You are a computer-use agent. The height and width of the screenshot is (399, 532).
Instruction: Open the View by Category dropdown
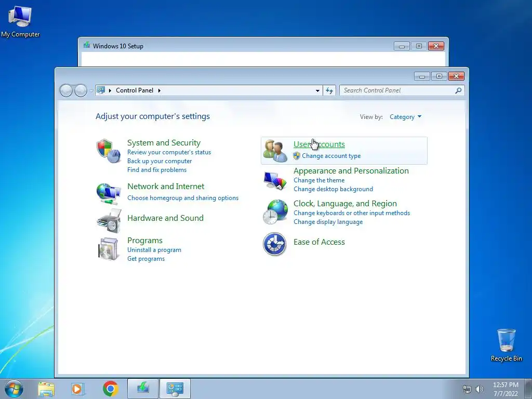pos(405,117)
